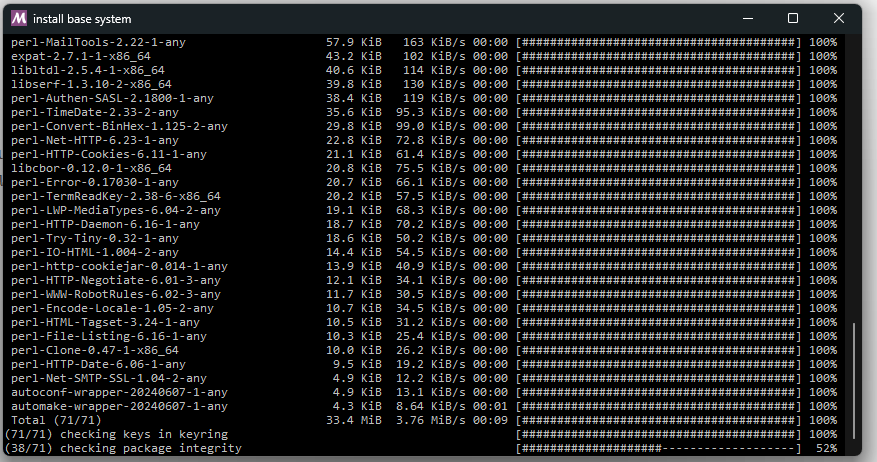The width and height of the screenshot is (877, 462).
Task: Click the 'install base system' window title
Action: [x=82, y=19]
